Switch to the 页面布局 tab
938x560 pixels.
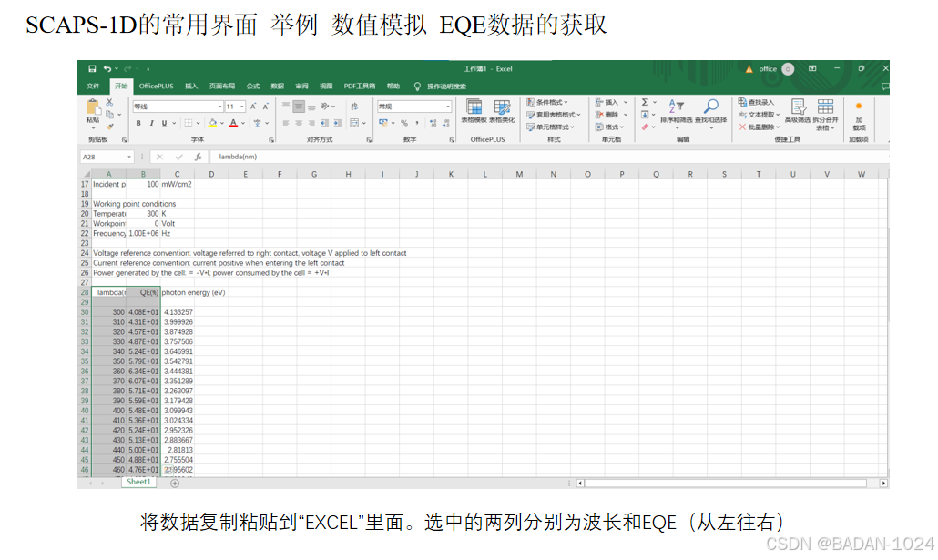[222, 87]
